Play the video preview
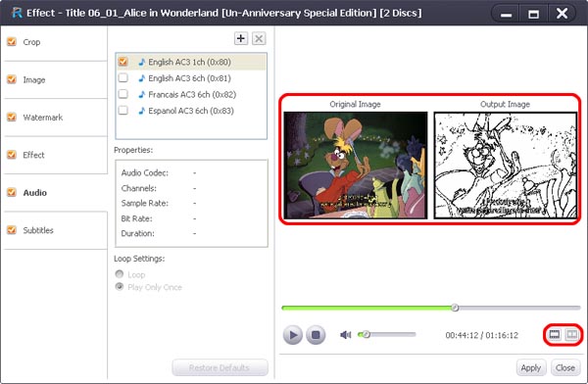The image size is (588, 384). pos(293,334)
